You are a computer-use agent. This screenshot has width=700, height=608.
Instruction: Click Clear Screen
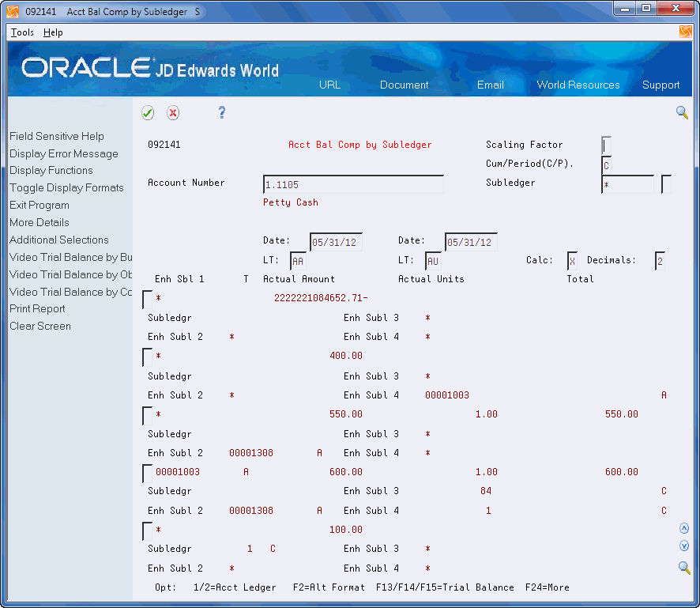[x=40, y=326]
